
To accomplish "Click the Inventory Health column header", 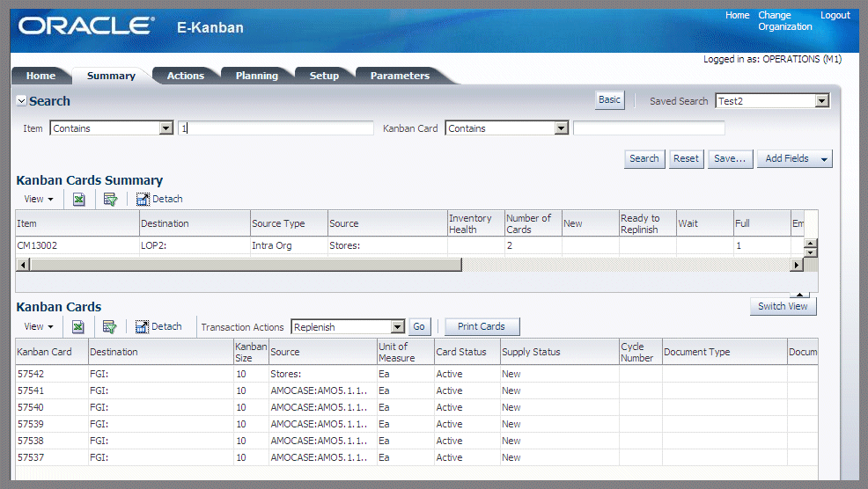I will click(475, 223).
